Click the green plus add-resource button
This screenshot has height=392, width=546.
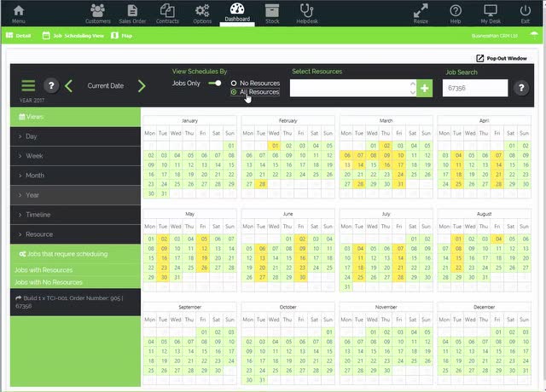pos(425,89)
